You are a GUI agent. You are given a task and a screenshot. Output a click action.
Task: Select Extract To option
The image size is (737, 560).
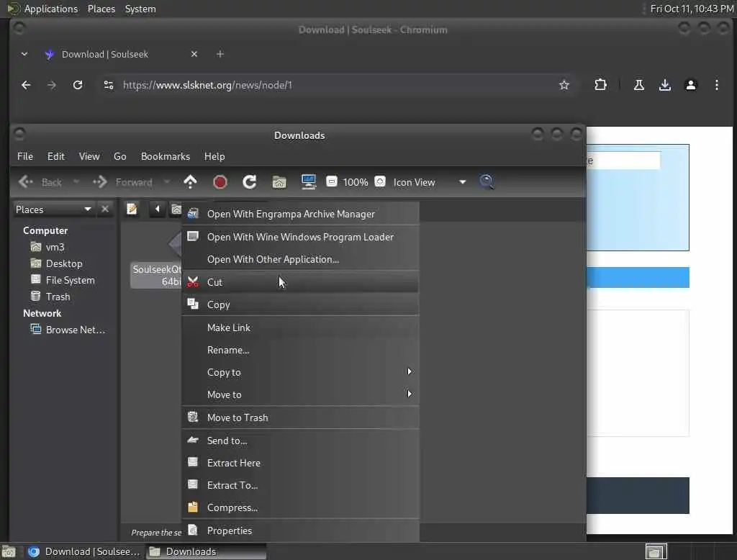click(x=300, y=485)
